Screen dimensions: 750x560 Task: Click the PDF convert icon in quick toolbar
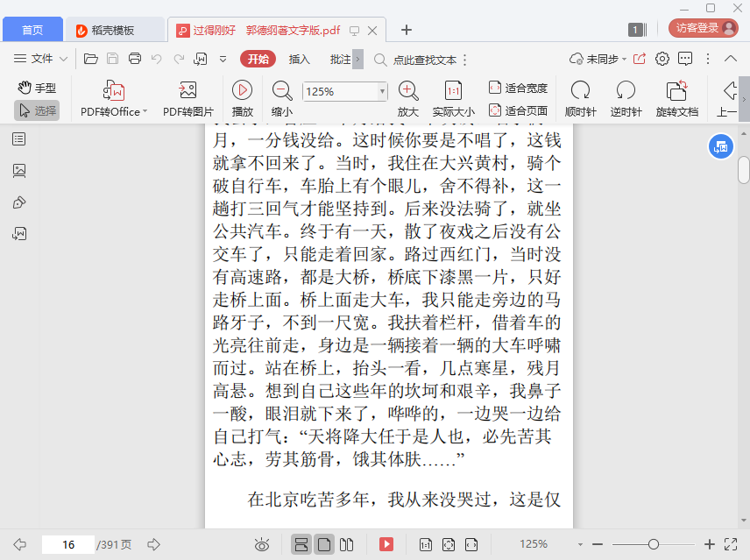click(x=200, y=59)
